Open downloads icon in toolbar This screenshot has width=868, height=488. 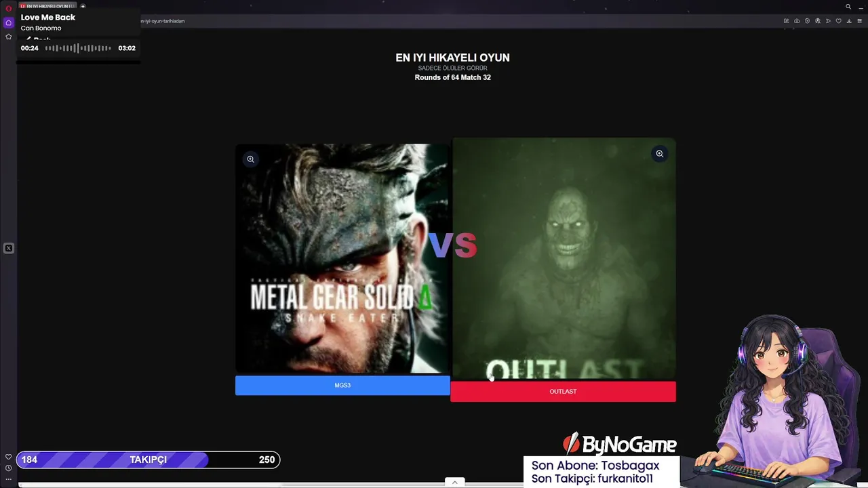click(849, 21)
